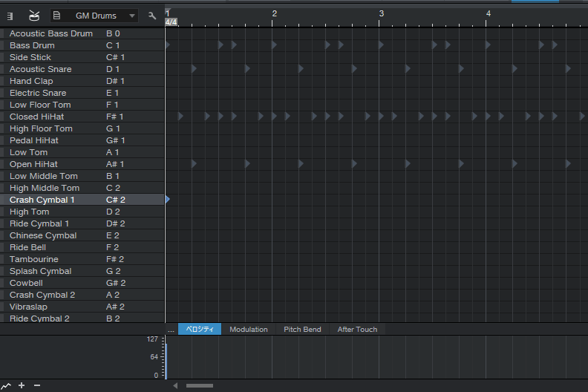
Task: Open the wrench settings for the drum map
Action: 152,16
